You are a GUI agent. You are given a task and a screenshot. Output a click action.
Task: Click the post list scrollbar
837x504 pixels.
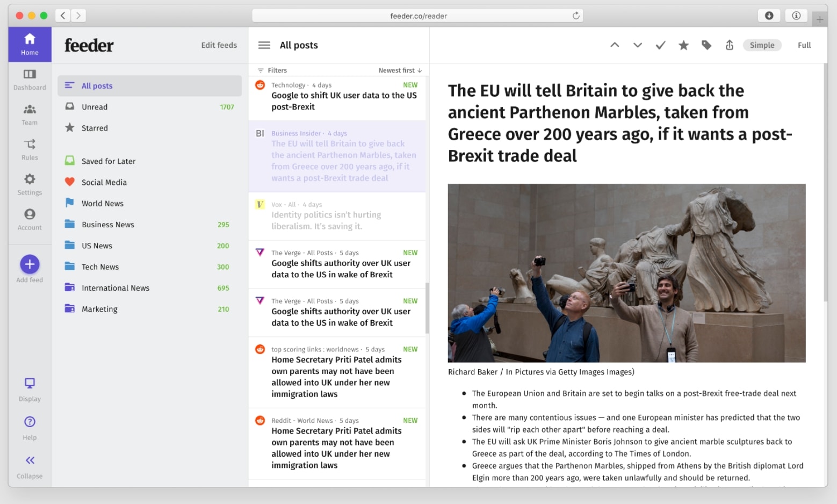[427, 308]
